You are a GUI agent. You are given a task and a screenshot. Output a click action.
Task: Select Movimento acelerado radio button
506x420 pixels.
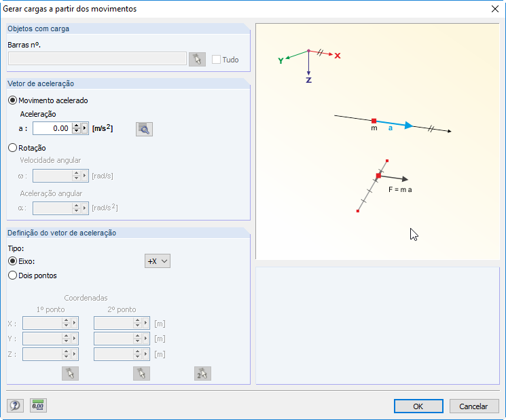[13, 100]
